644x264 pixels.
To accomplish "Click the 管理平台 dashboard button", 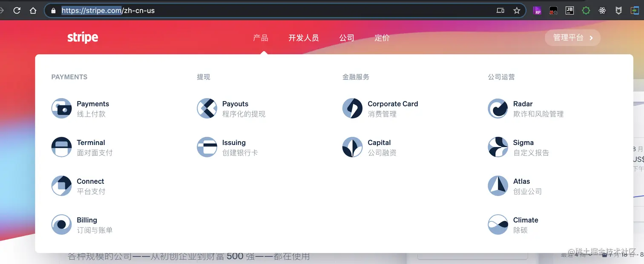I will 572,38.
